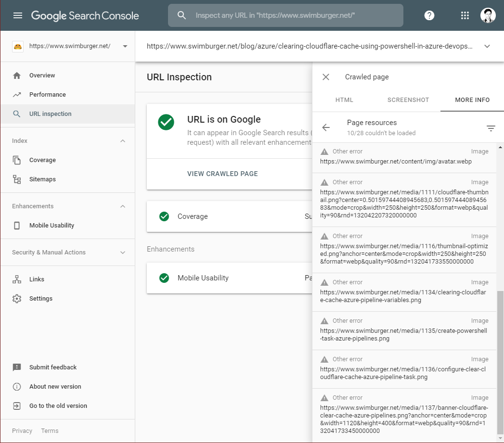Select the create-powershell-task-azure-pipelines.png URL

(x=403, y=335)
